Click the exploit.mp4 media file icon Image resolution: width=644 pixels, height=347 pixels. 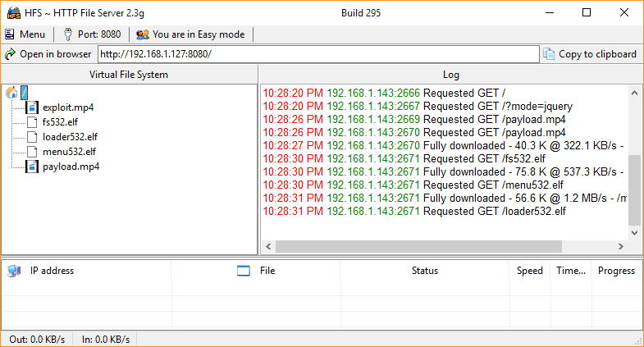pyautogui.click(x=32, y=107)
